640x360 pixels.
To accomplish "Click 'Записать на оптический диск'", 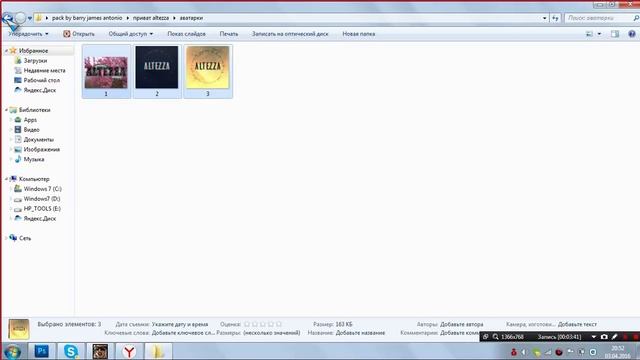I will 290,34.
